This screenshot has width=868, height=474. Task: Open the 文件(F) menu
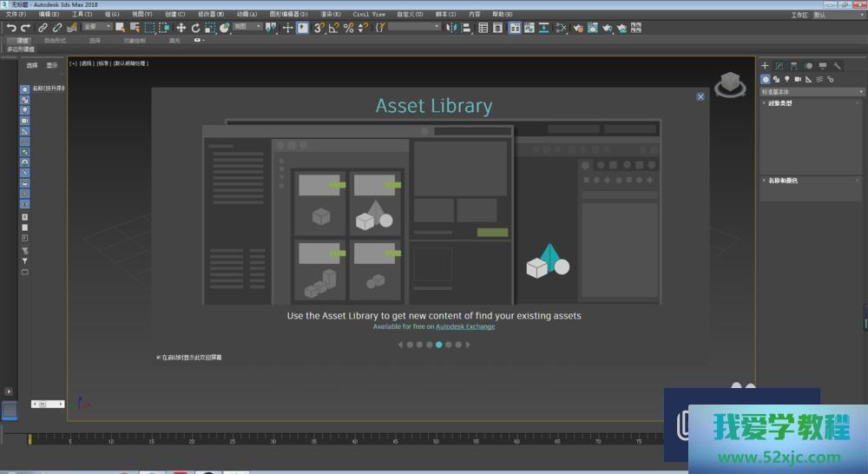[16, 15]
